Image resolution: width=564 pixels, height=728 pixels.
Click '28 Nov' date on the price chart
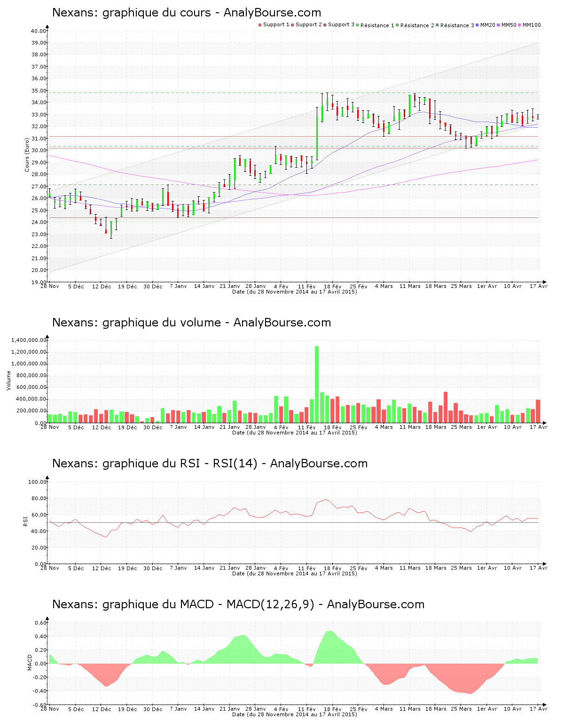50,286
